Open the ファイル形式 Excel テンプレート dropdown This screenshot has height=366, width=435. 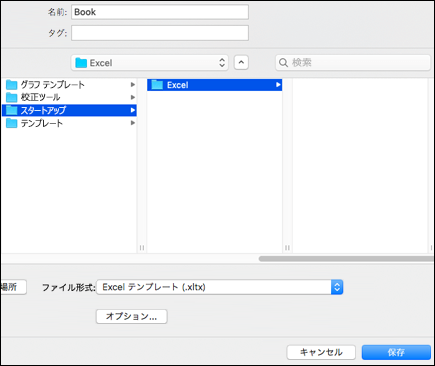220,287
